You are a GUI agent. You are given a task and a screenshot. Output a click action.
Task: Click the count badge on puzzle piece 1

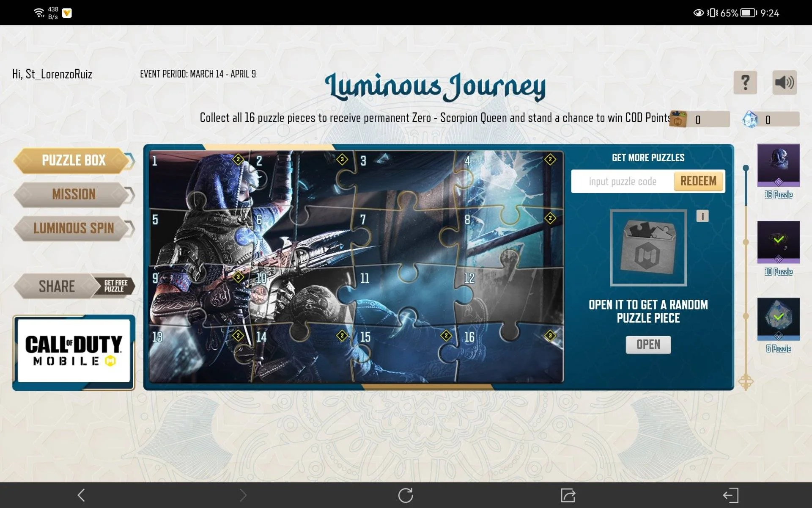tap(238, 160)
